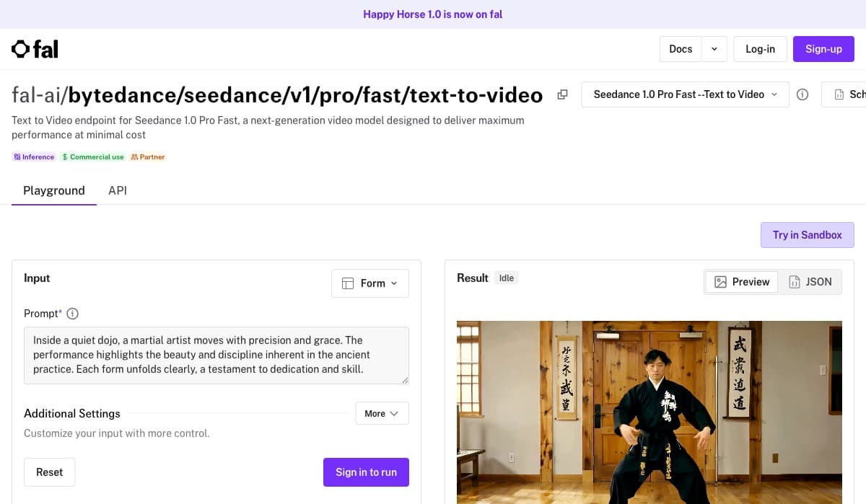Click inside the Prompt text area
Screen dimensions: 866x504
216,355
